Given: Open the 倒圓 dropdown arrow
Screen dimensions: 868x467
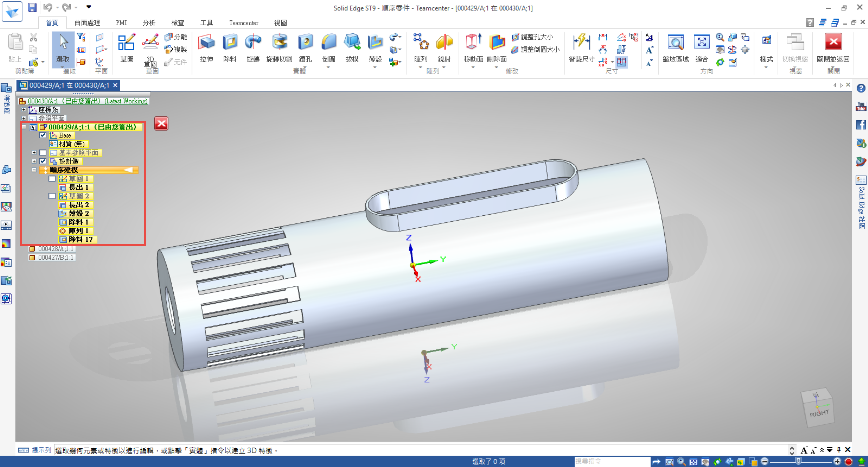Looking at the screenshot, I should click(x=328, y=67).
